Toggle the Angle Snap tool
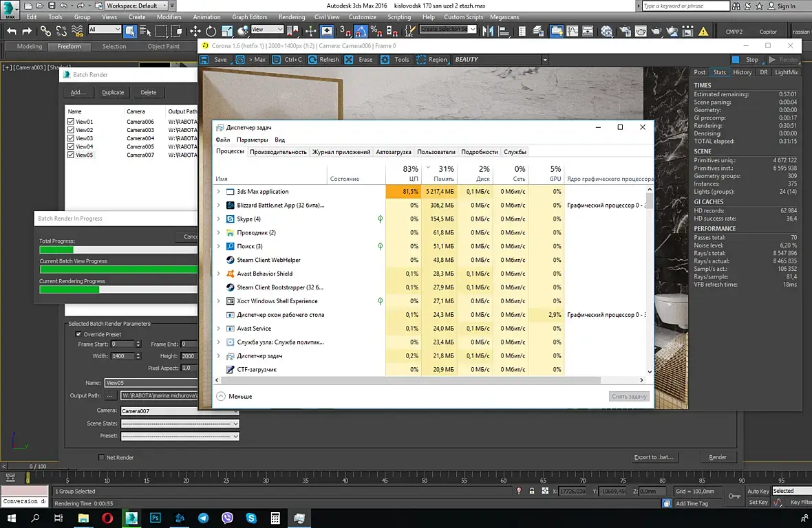Screen dimensions: 812x528 [x=361, y=32]
